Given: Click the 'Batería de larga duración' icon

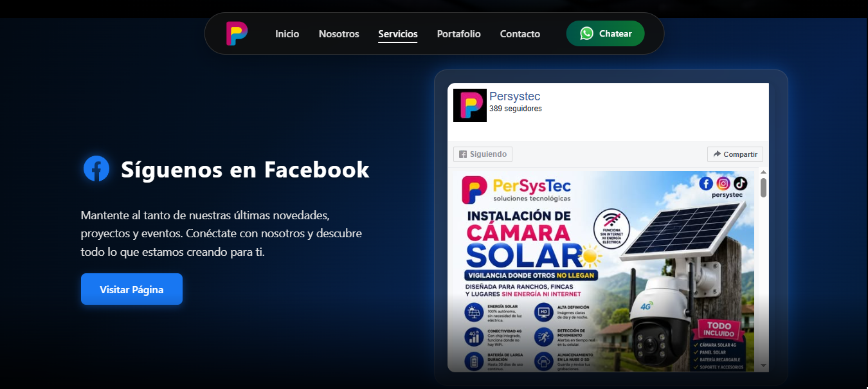Looking at the screenshot, I should [x=474, y=361].
